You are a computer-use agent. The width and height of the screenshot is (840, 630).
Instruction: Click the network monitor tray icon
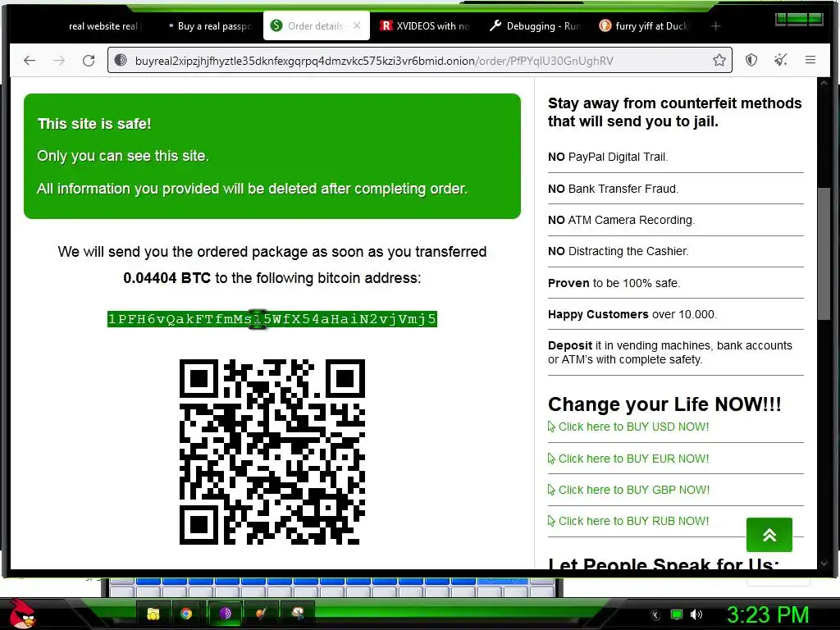[x=676, y=614]
